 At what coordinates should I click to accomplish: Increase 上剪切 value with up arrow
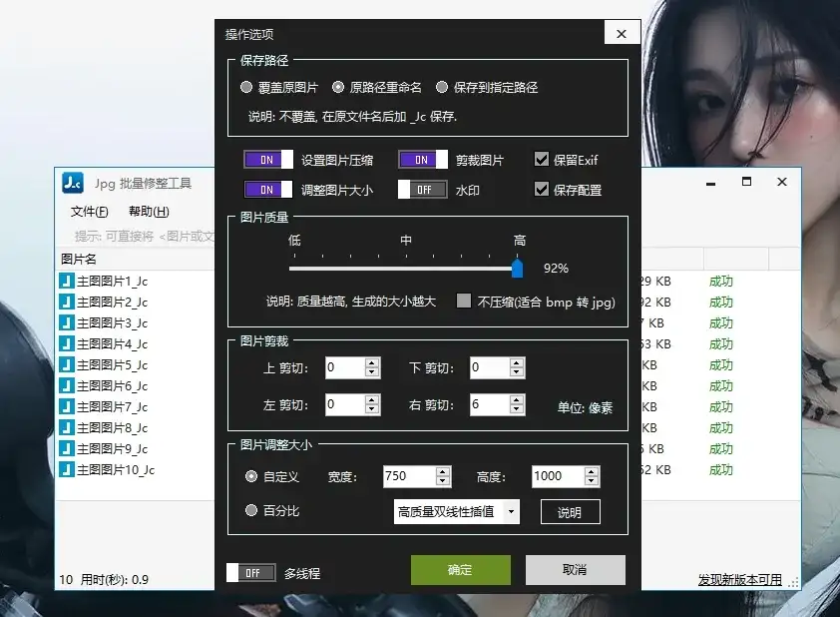pyautogui.click(x=372, y=363)
